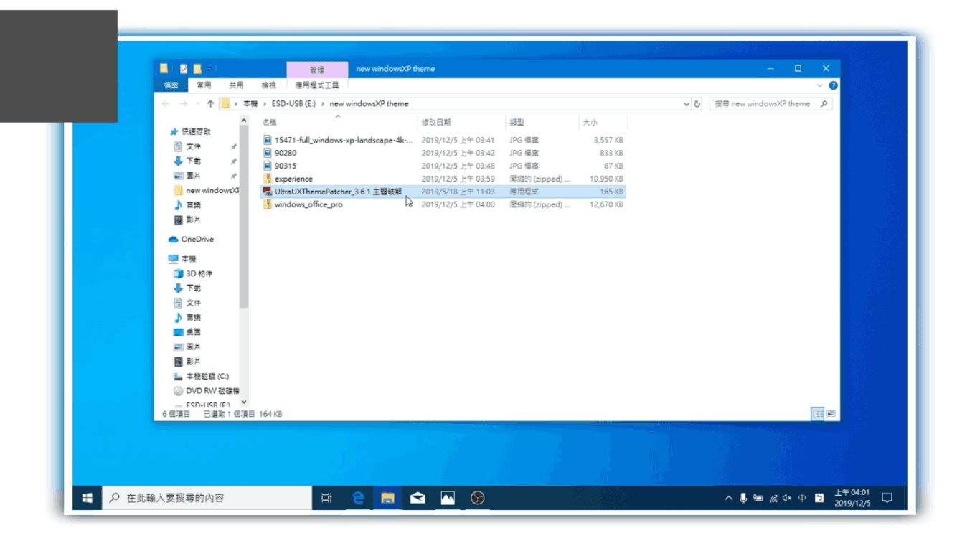
Task: Open the 檔案 file menu tab
Action: pos(171,85)
